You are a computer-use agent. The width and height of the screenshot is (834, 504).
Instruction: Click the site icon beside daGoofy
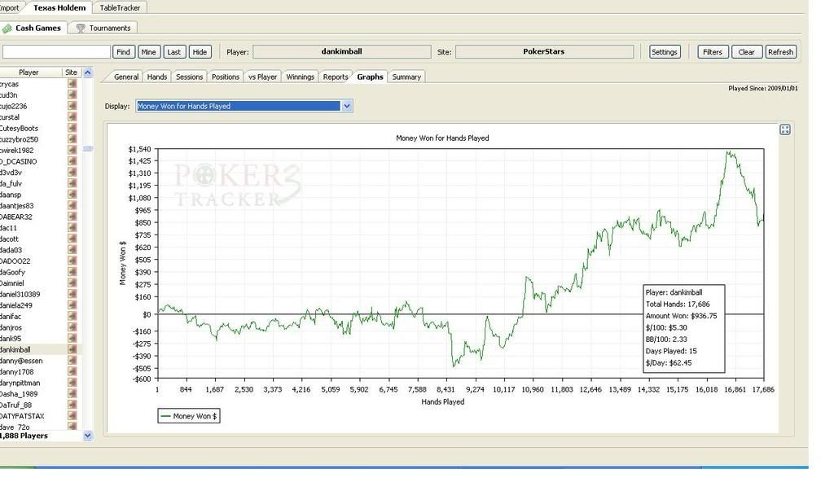tap(72, 272)
